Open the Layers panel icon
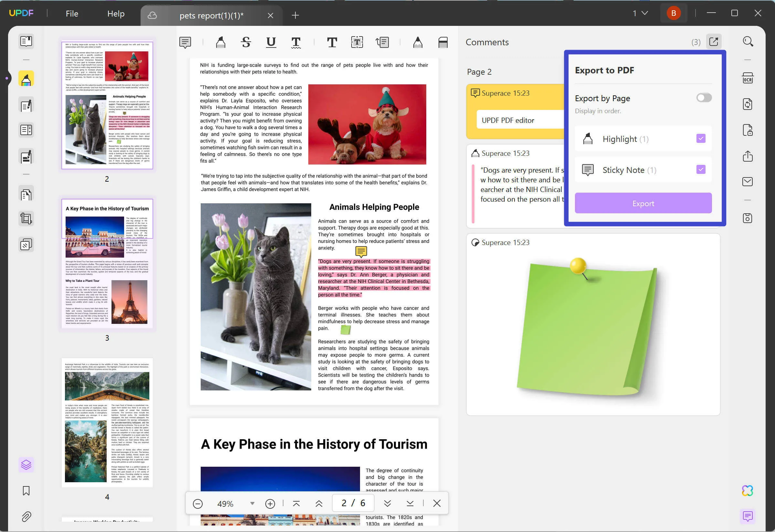Screen dimensions: 775x532 tap(26, 465)
